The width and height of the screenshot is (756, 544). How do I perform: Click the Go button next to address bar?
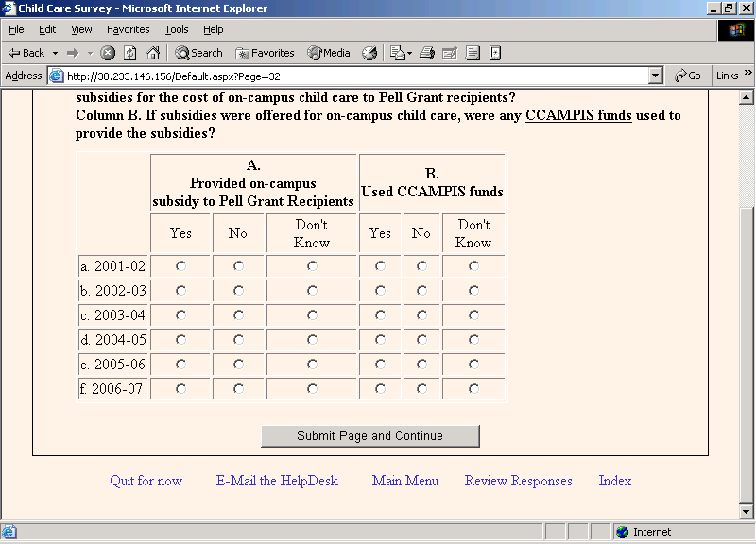[x=688, y=76]
